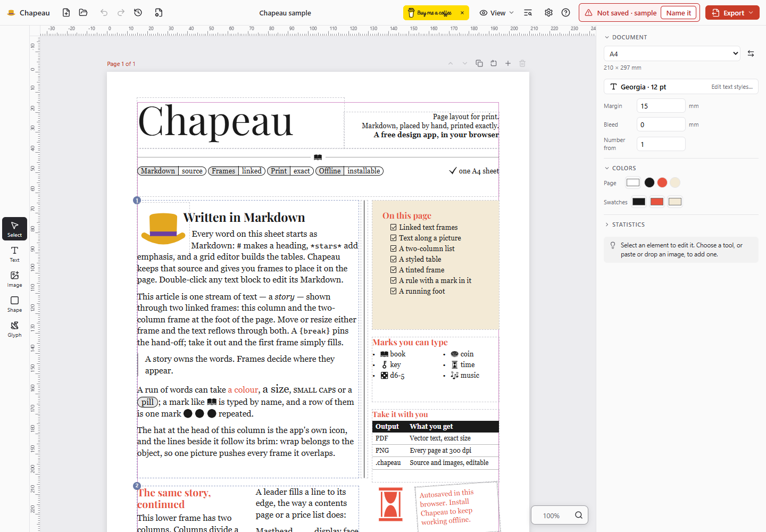The width and height of the screenshot is (766, 532).
Task: Click linked frame marker number 2
Action: [x=137, y=486]
